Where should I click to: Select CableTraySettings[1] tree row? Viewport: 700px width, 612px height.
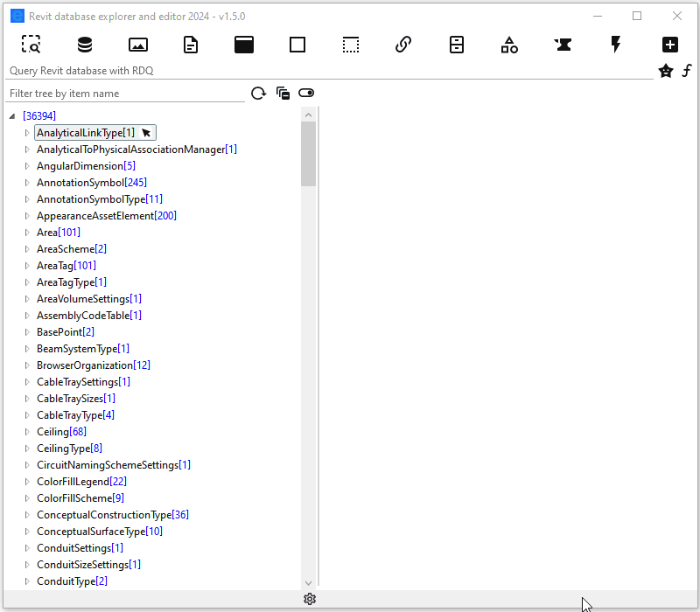tap(83, 382)
